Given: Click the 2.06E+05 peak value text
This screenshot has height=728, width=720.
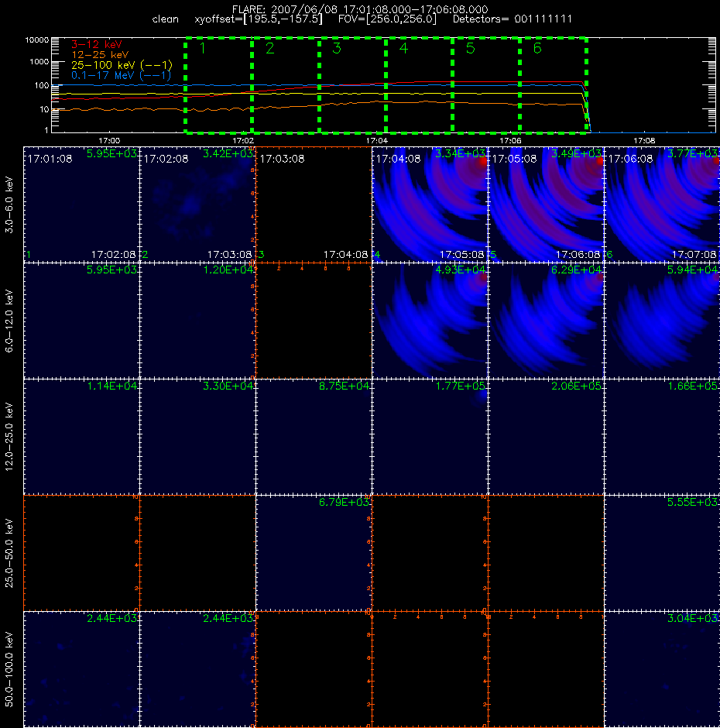Looking at the screenshot, I should pyautogui.click(x=577, y=386).
